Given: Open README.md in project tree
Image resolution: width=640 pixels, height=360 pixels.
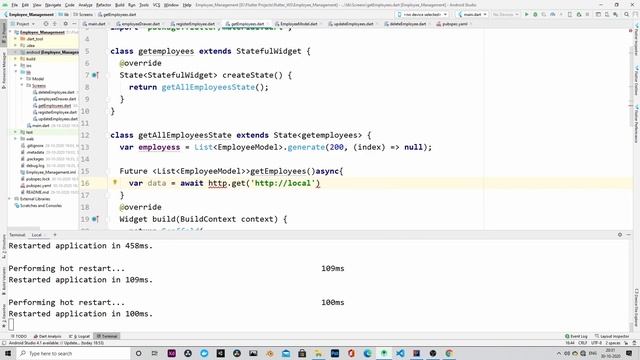Looking at the screenshot, I should pyautogui.click(x=38, y=192).
